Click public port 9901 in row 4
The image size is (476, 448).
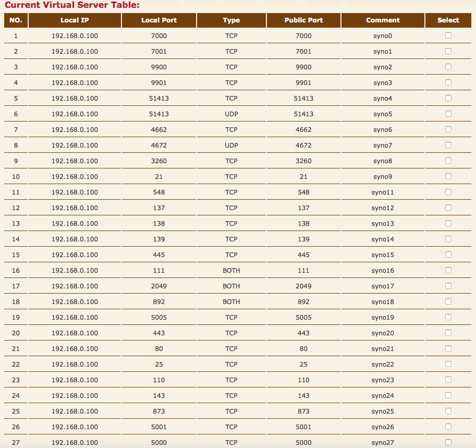point(303,82)
